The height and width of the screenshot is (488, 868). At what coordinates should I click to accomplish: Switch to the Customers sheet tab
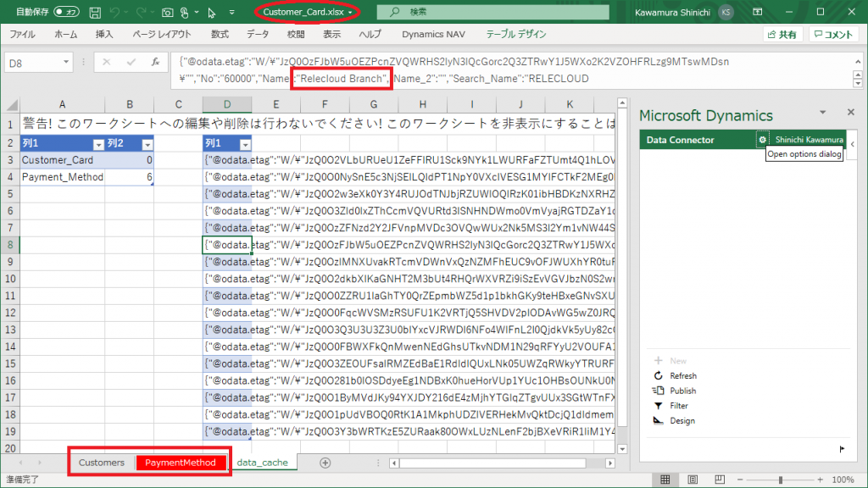pos(102,463)
